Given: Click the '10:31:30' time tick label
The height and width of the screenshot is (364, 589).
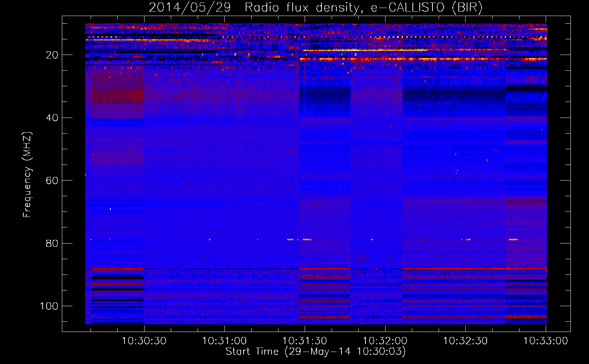Looking at the screenshot, I should tap(305, 341).
